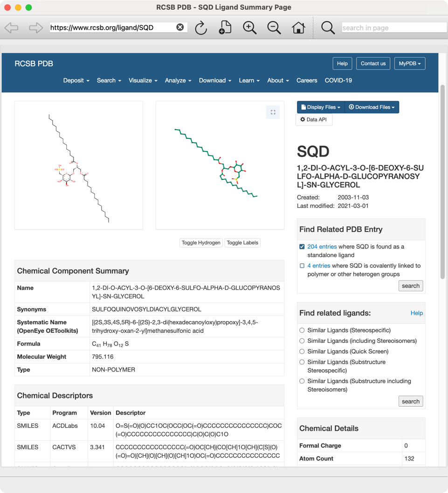448x493 pixels.
Task: Clear the URL with the X icon
Action: click(180, 27)
